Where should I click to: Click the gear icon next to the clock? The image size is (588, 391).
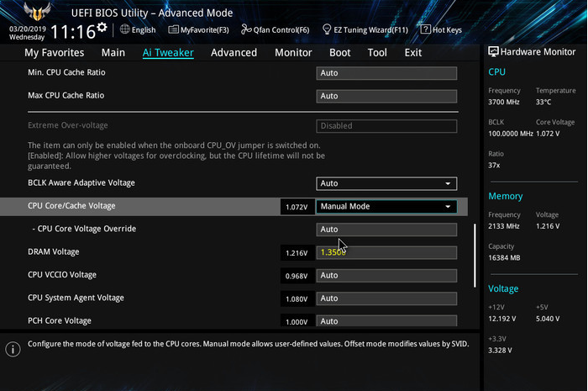[102, 28]
